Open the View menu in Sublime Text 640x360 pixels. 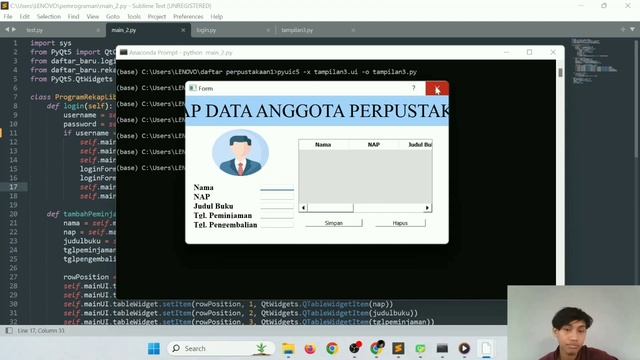(93, 16)
